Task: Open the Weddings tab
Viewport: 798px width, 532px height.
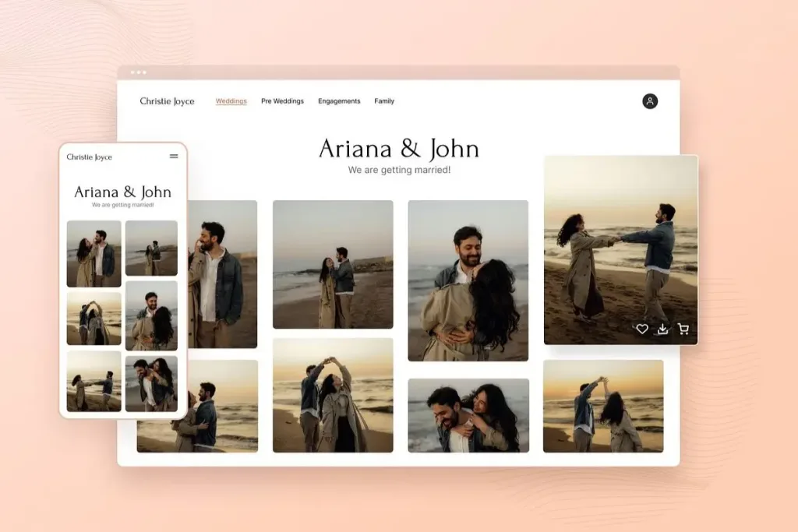Action: click(231, 101)
